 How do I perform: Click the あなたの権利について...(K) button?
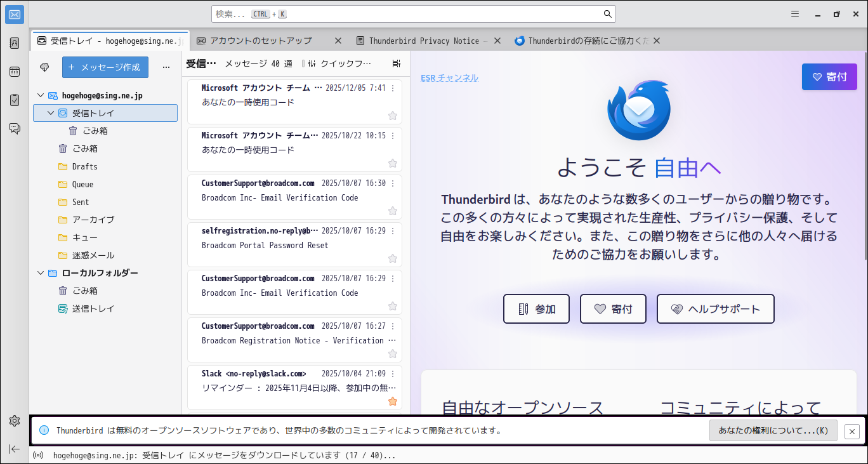(773, 431)
